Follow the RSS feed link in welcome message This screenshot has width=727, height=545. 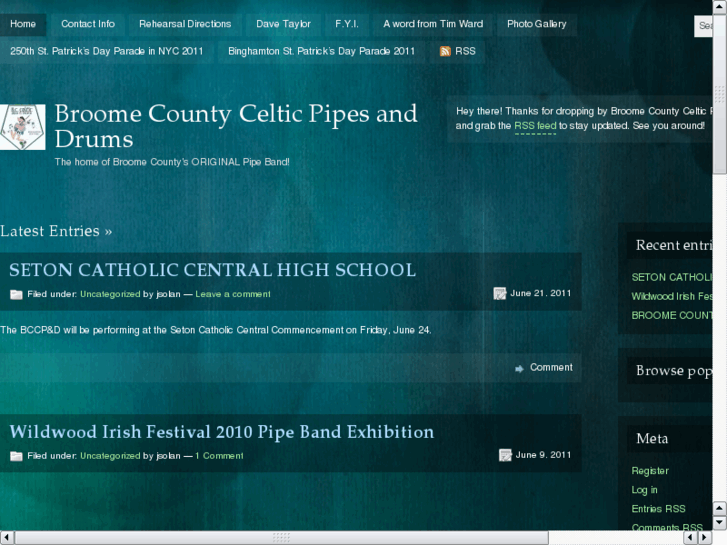click(535, 126)
